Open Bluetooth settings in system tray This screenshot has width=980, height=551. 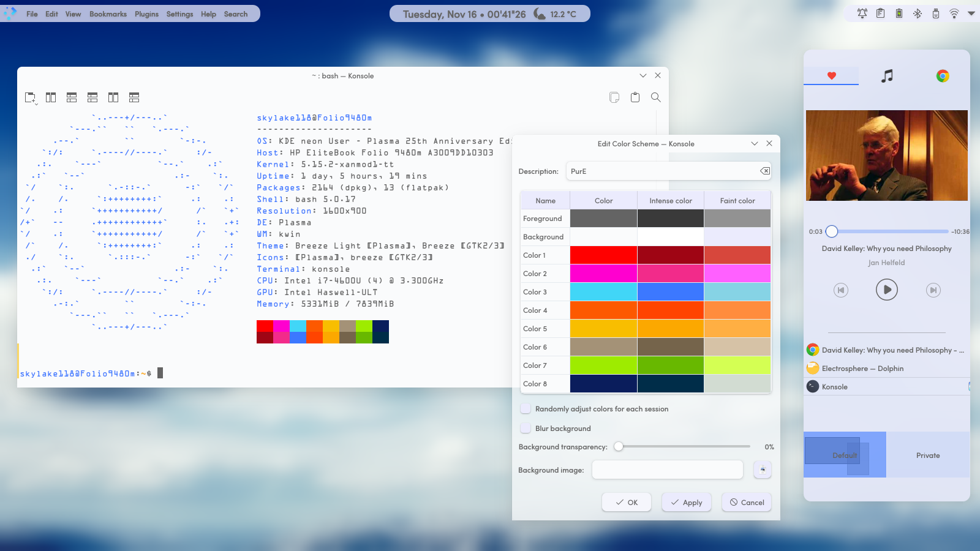click(918, 13)
